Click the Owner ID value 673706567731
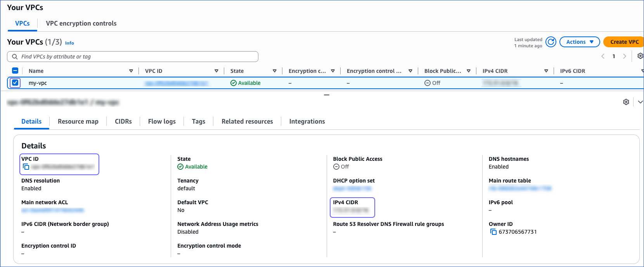The height and width of the screenshot is (267, 644). pos(518,232)
